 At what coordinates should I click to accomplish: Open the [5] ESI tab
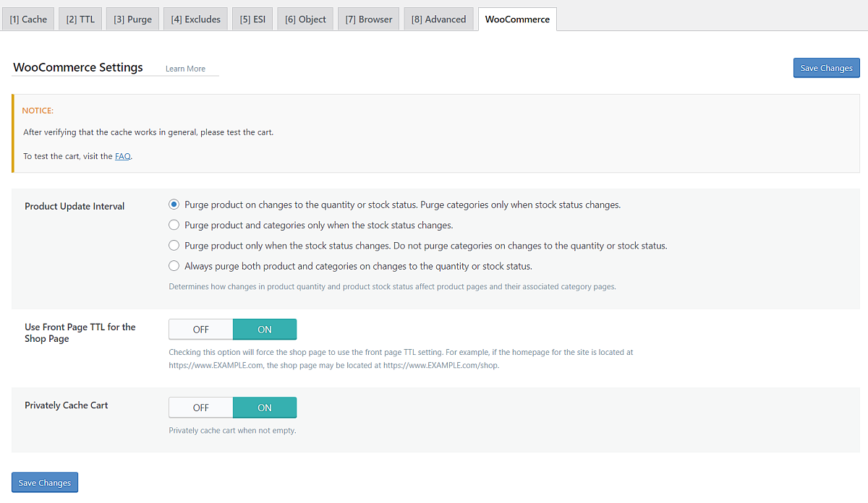[x=253, y=20]
